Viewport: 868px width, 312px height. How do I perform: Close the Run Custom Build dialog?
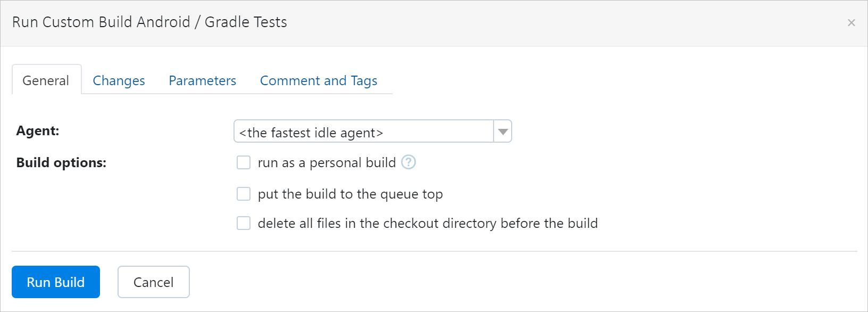click(x=851, y=22)
